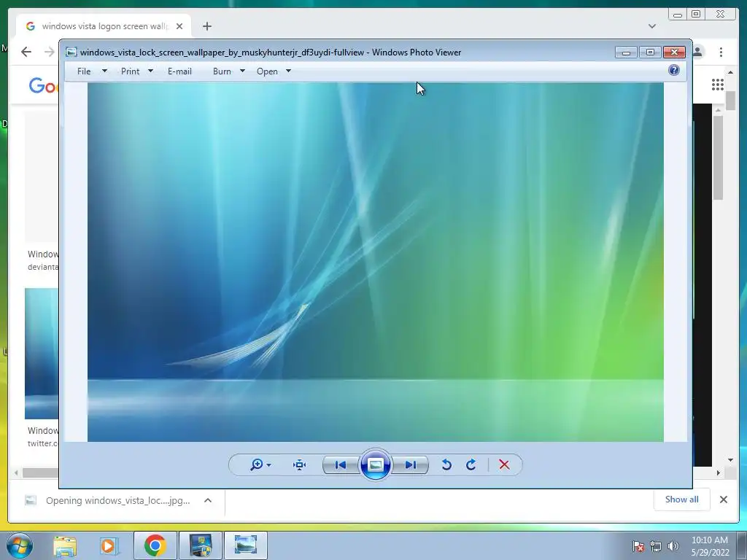Click the Action Center flag icon

pyautogui.click(x=638, y=546)
